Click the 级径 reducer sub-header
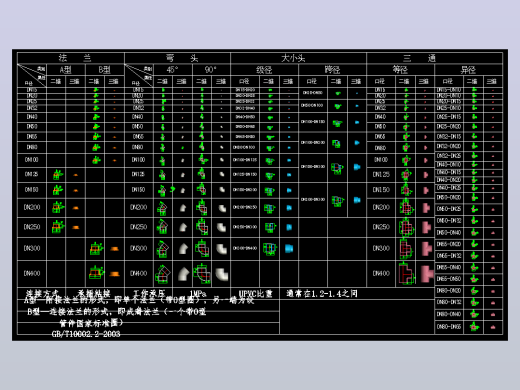This screenshot has height=390, width=520. point(264,70)
